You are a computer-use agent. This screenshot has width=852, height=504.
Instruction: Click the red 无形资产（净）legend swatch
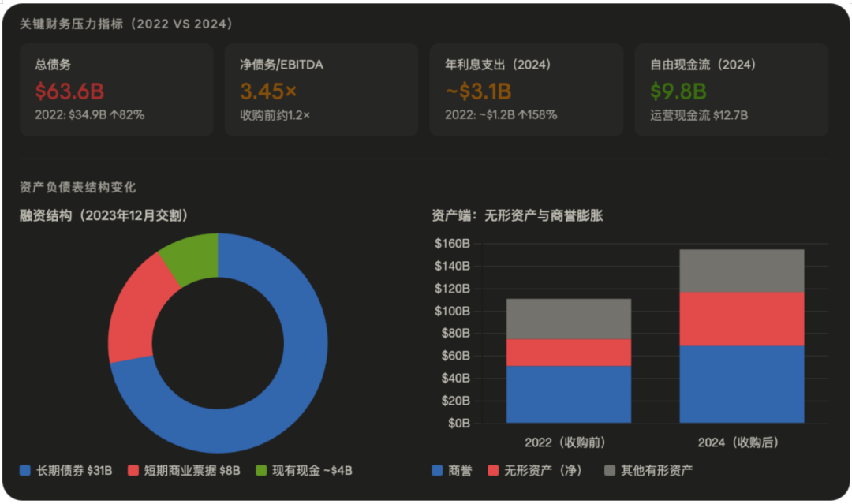tap(494, 471)
